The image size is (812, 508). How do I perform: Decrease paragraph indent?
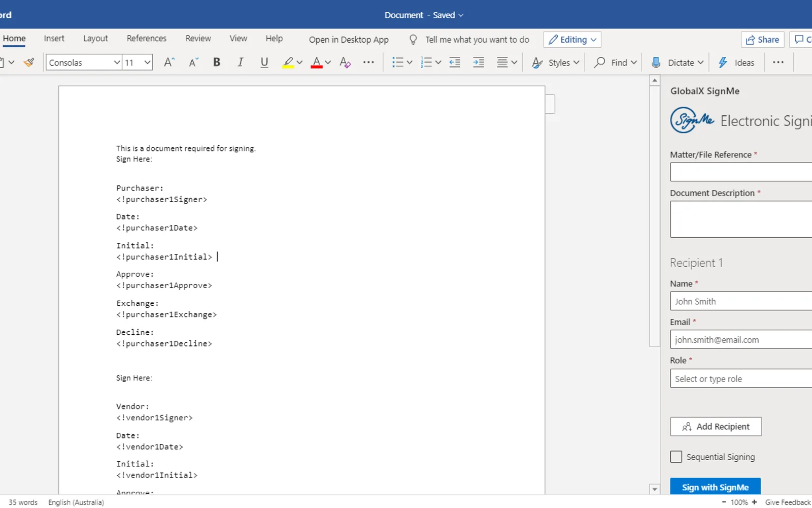pyautogui.click(x=455, y=62)
